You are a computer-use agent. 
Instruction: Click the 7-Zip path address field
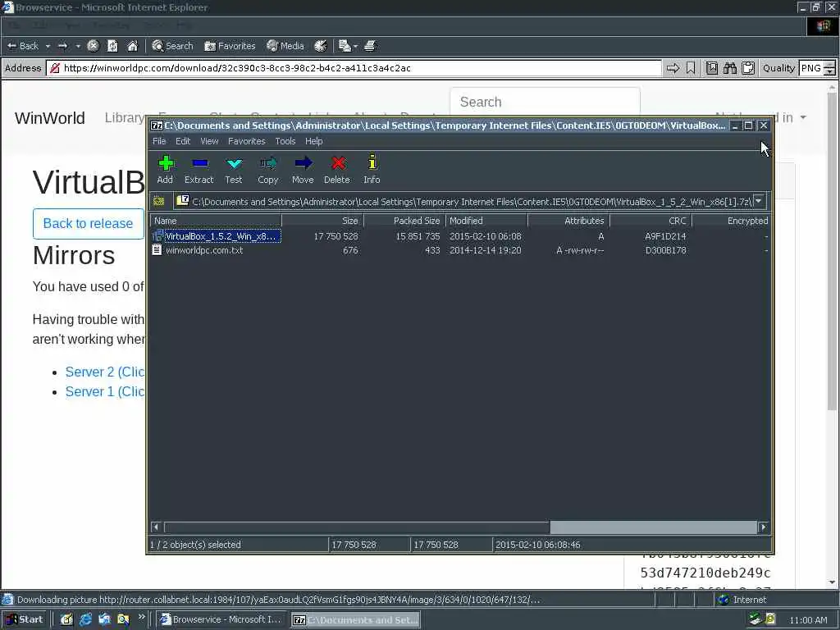(x=463, y=202)
